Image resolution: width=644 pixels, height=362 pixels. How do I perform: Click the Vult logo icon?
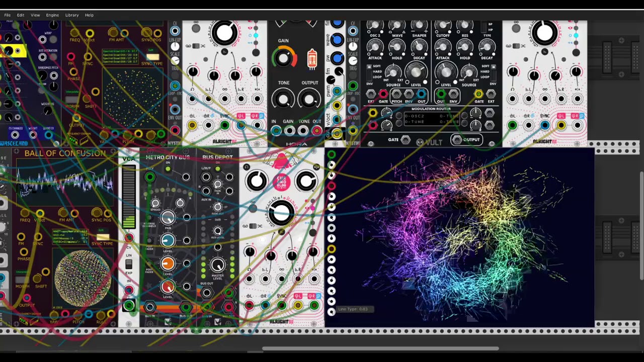[x=420, y=142]
